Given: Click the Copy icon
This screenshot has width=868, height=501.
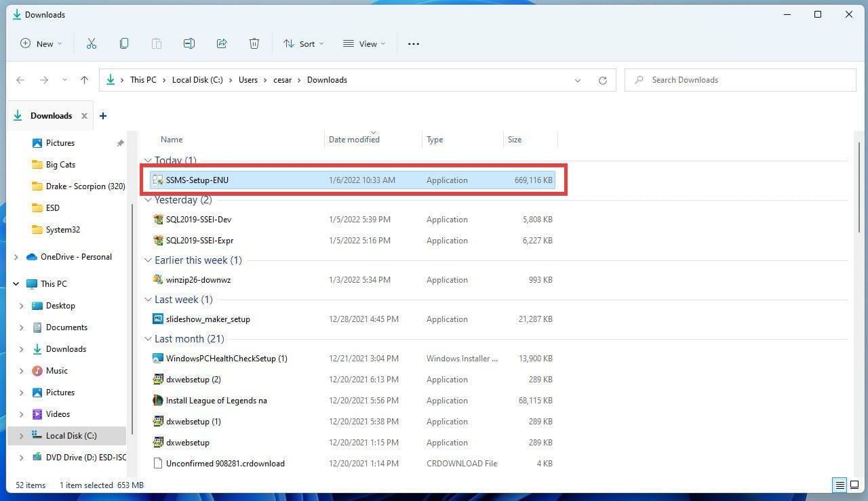Looking at the screenshot, I should pyautogui.click(x=124, y=43).
